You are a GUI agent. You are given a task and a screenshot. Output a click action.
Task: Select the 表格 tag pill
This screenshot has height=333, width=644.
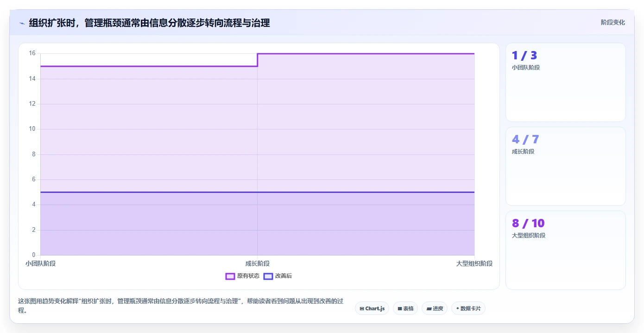coord(405,308)
